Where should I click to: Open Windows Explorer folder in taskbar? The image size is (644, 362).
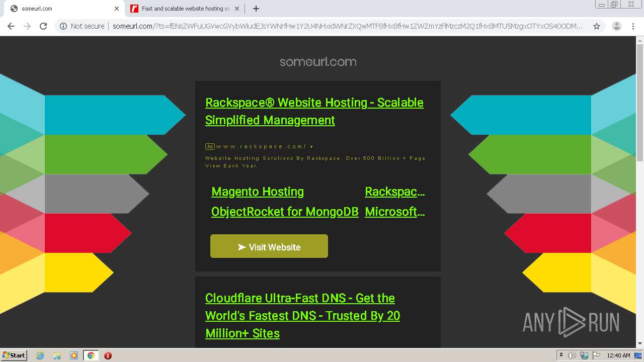[x=57, y=355]
